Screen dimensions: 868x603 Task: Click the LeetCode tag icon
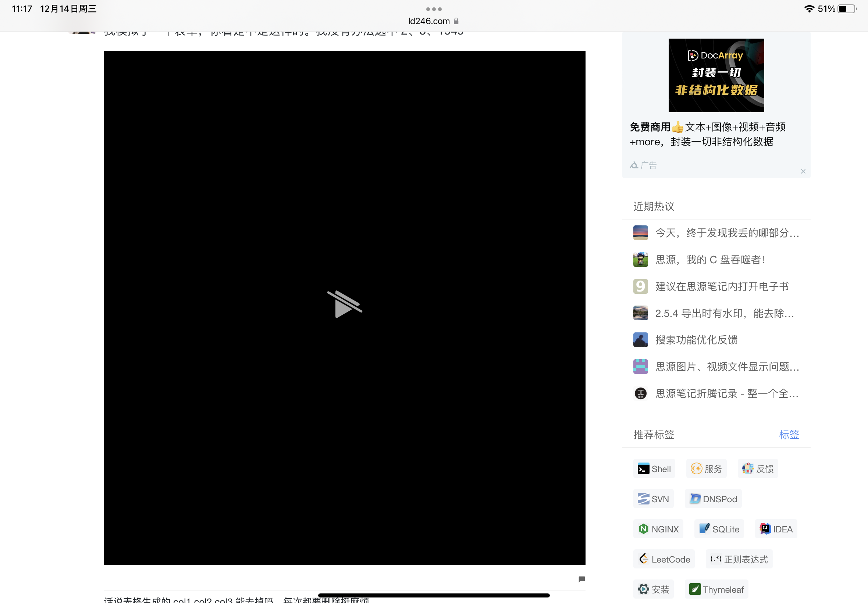point(645,559)
